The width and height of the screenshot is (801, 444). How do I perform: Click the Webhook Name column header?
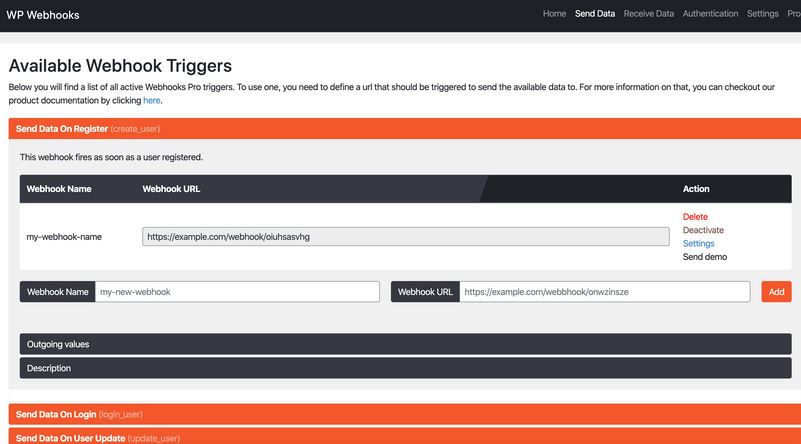pos(59,189)
